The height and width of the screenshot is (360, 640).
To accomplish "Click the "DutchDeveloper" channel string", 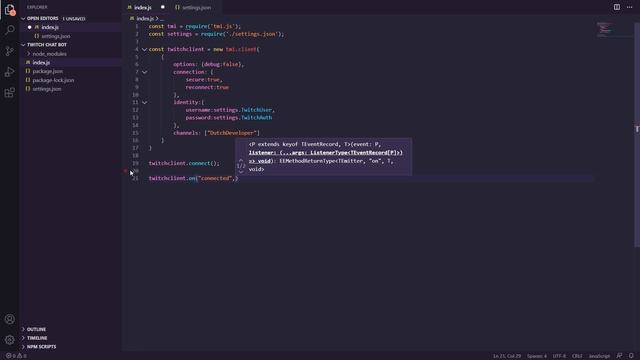I will (x=232, y=133).
